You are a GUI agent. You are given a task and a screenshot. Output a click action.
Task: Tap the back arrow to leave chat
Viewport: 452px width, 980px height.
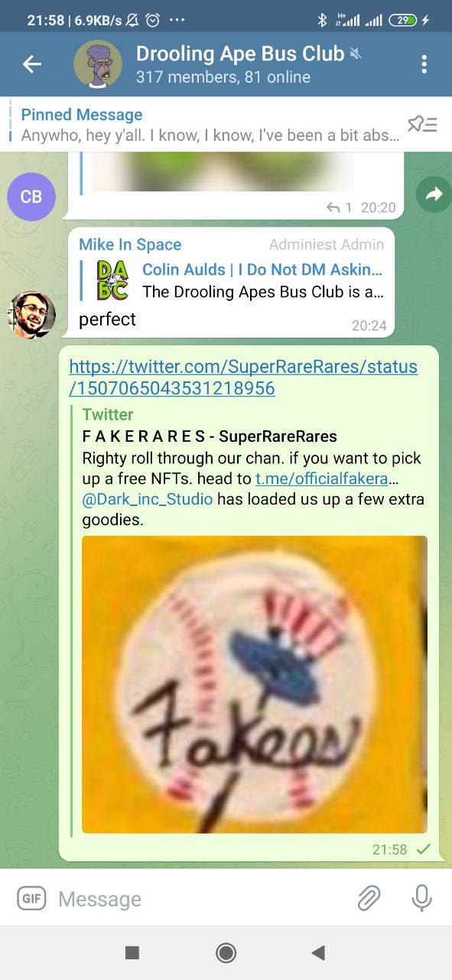(x=31, y=64)
